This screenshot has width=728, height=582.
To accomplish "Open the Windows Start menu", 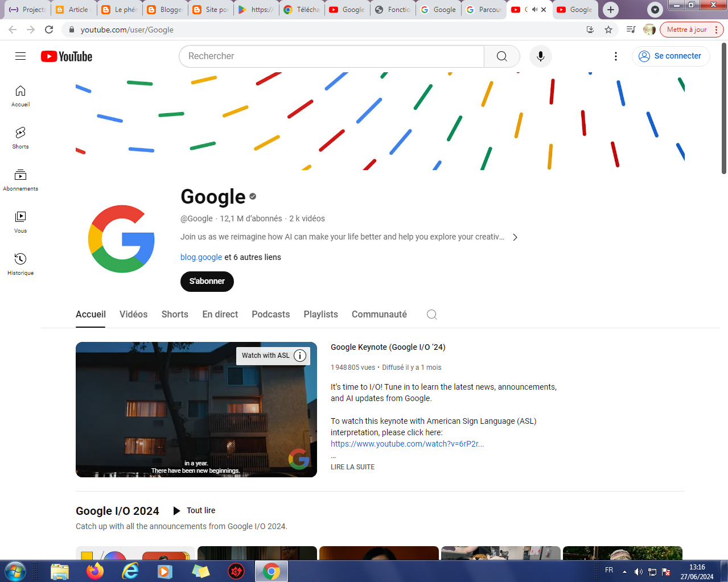I will [15, 571].
